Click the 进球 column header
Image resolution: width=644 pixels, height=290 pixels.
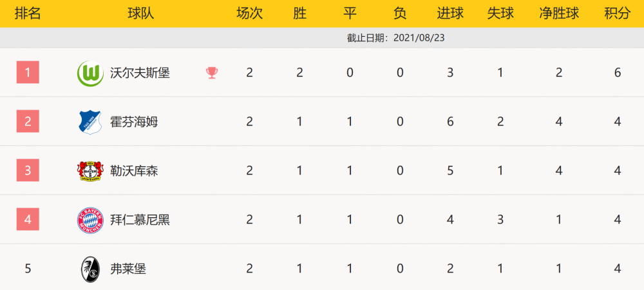(x=450, y=14)
